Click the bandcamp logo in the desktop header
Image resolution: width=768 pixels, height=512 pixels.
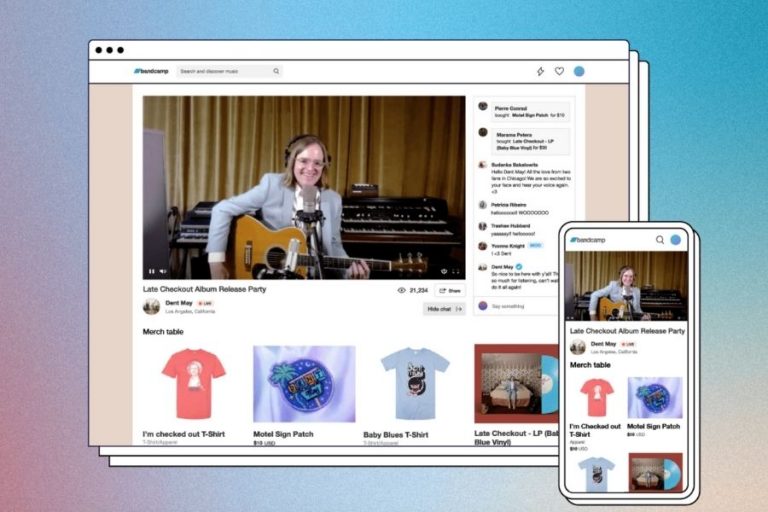pyautogui.click(x=151, y=71)
